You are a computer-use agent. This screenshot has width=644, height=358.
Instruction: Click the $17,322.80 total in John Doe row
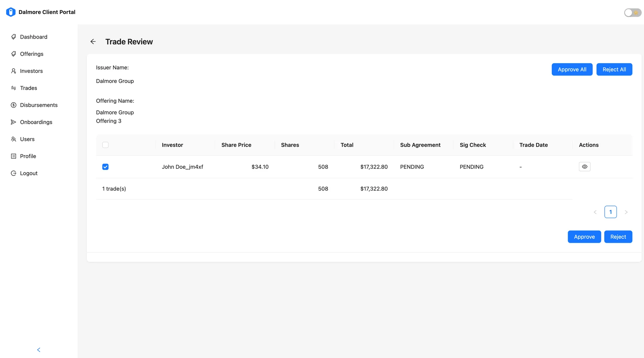pyautogui.click(x=374, y=167)
